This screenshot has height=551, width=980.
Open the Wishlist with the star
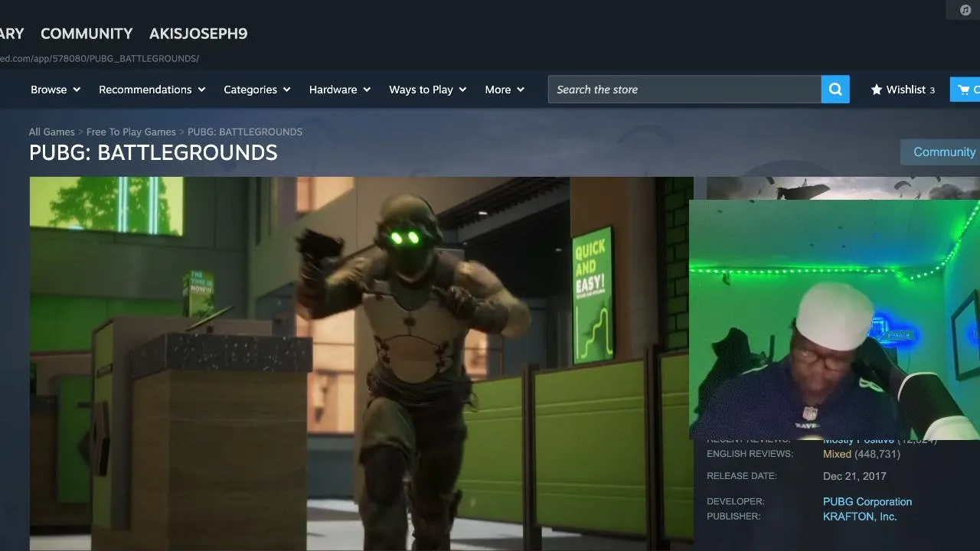903,90
